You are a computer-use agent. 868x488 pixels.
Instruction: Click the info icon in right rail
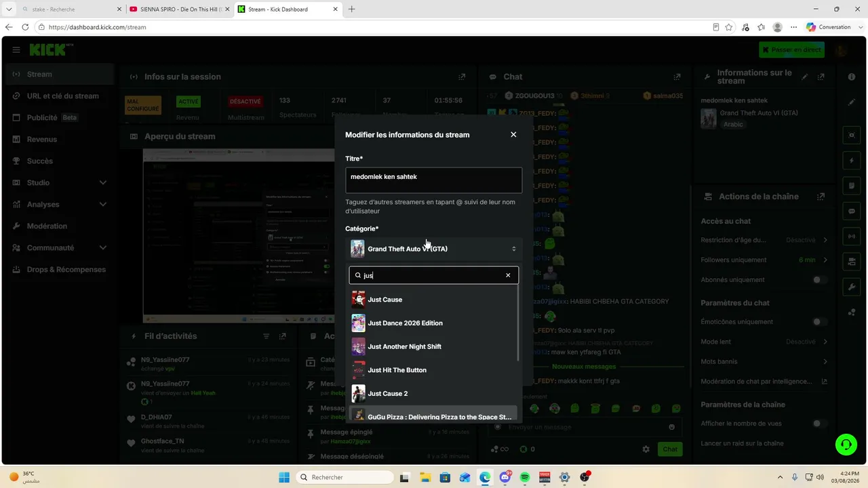[852, 77]
